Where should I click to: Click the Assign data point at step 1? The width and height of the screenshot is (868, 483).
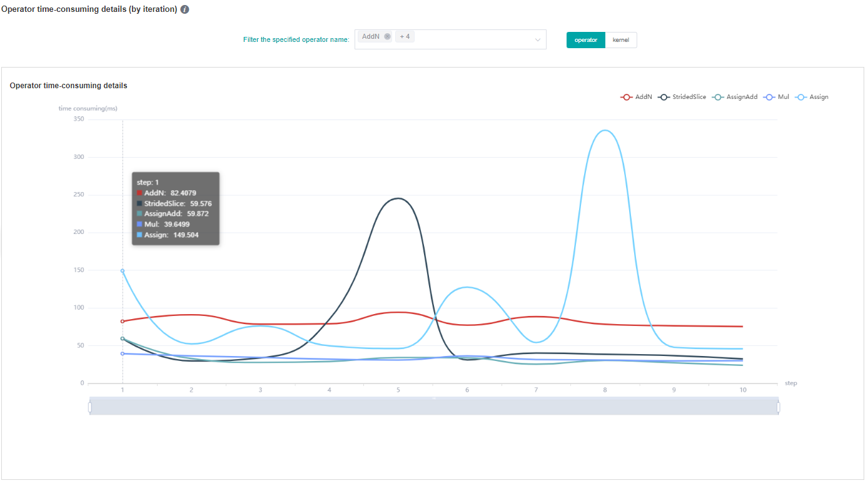[123, 271]
